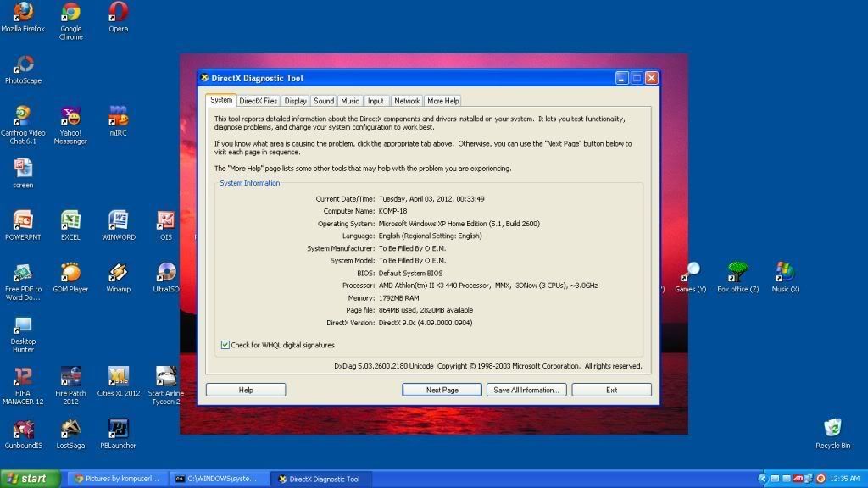Select the Winamp desktop icon
Screen dimensions: 868x488
coord(118,277)
